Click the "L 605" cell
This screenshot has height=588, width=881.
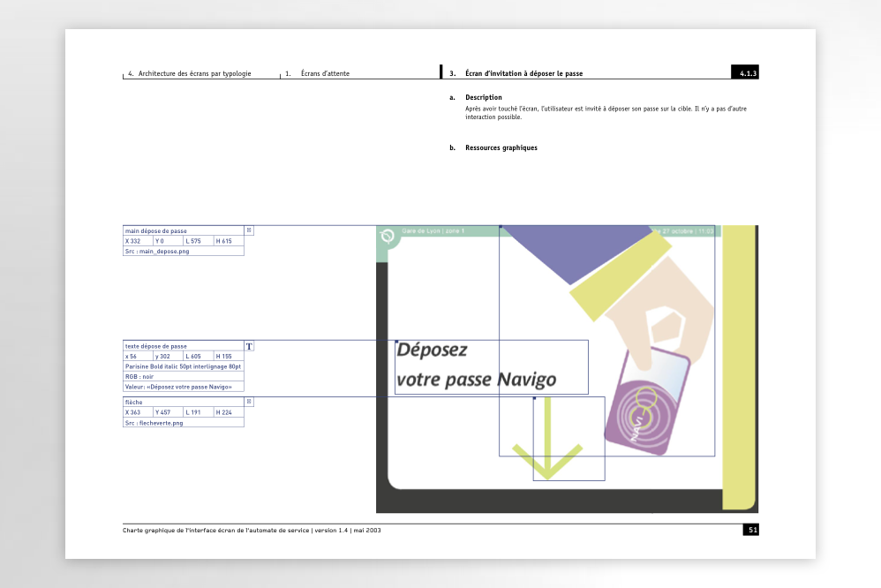(x=199, y=357)
